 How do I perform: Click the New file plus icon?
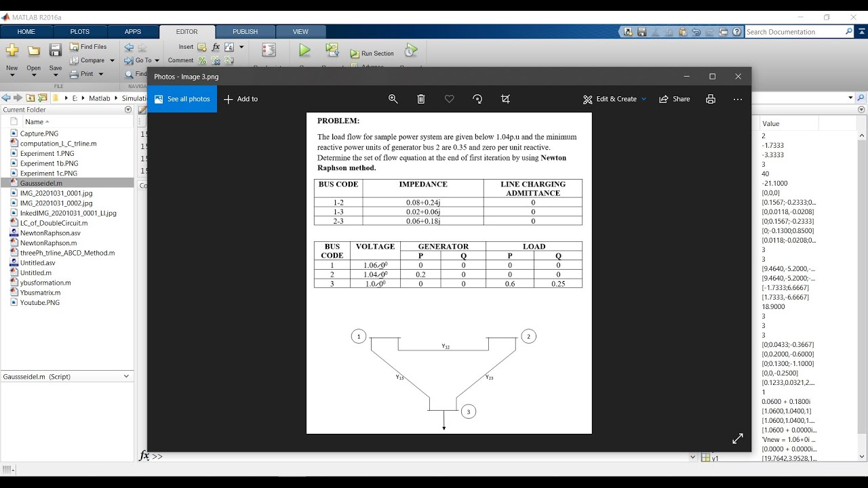pyautogui.click(x=12, y=51)
